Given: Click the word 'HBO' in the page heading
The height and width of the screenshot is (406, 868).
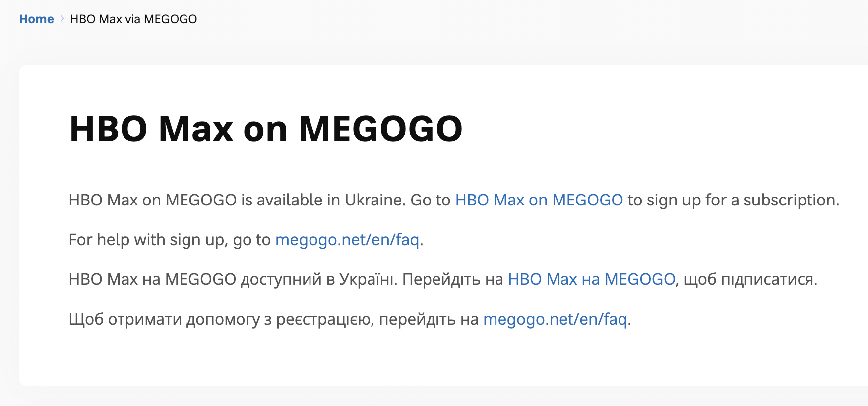Looking at the screenshot, I should pos(109,129).
